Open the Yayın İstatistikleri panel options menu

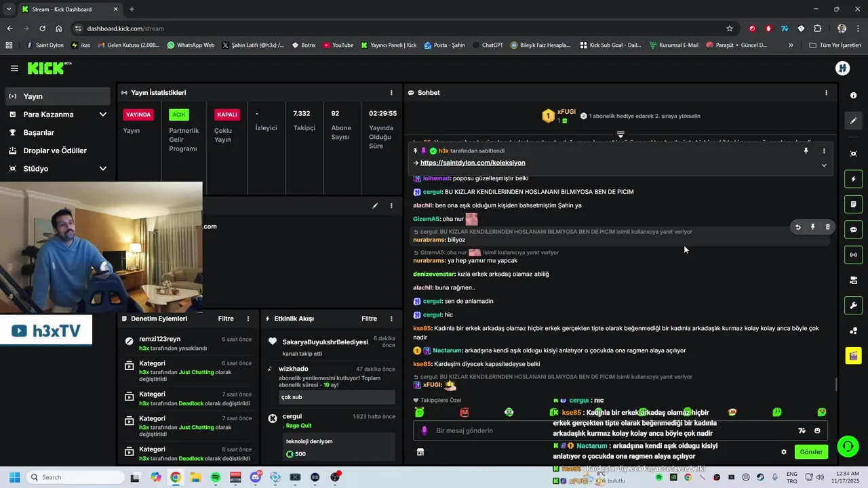pyautogui.click(x=391, y=92)
